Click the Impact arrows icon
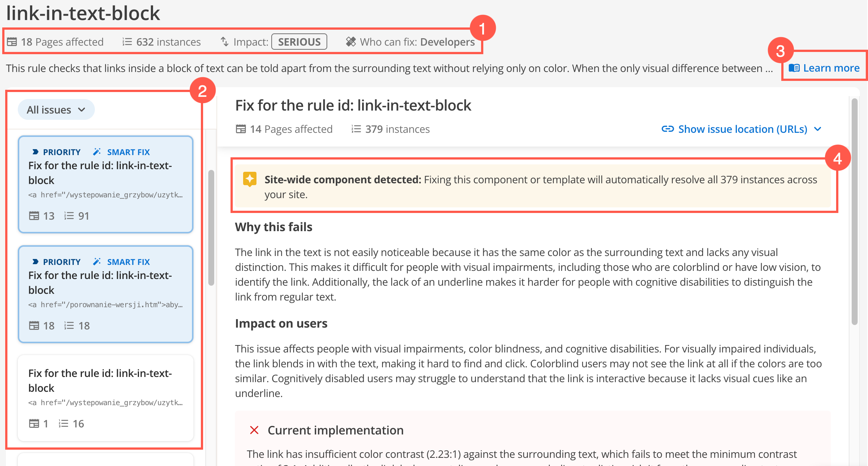This screenshot has width=868, height=466. tap(225, 42)
